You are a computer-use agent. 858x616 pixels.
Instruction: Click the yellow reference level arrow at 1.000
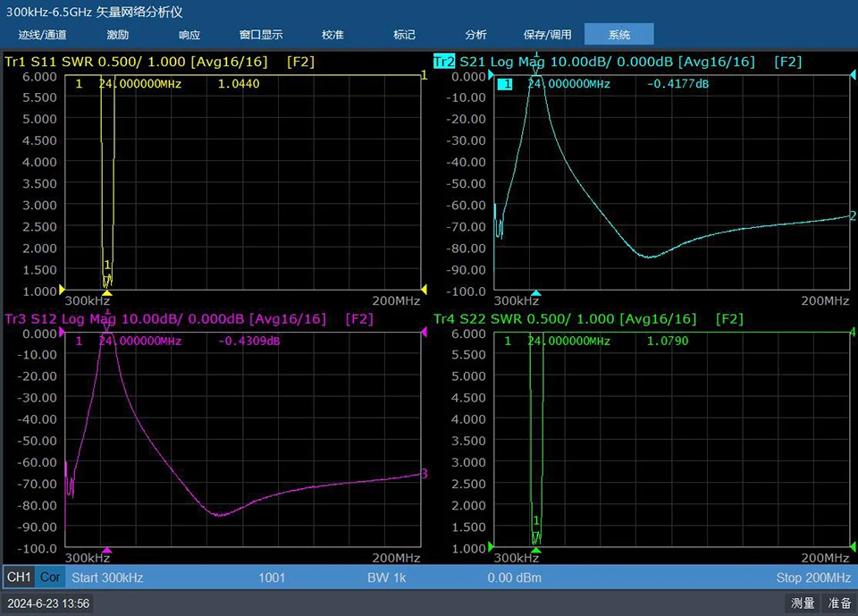(x=62, y=289)
